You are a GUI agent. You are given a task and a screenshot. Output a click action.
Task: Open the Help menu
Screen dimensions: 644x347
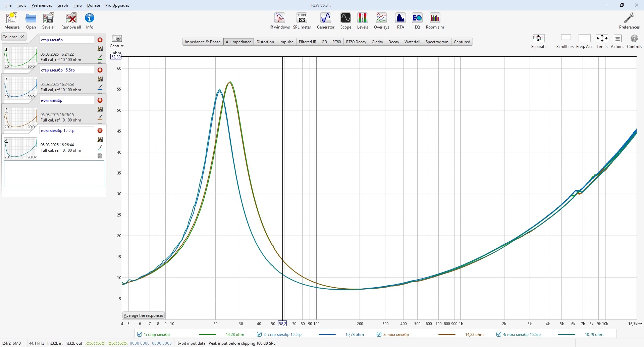77,5
